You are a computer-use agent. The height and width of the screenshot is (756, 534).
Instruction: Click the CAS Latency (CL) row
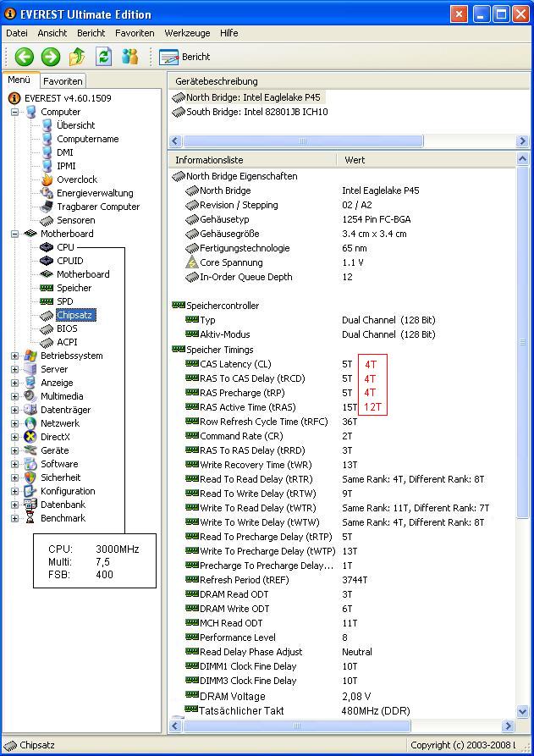click(342, 364)
